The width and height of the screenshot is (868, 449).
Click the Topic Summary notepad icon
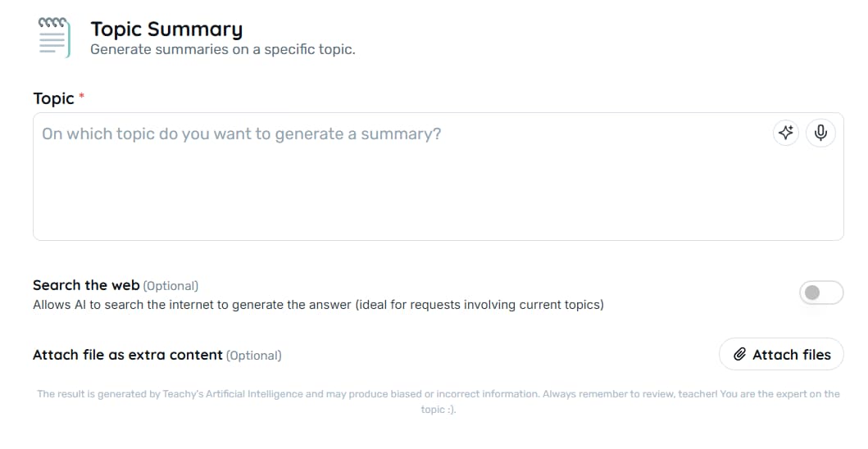53,38
